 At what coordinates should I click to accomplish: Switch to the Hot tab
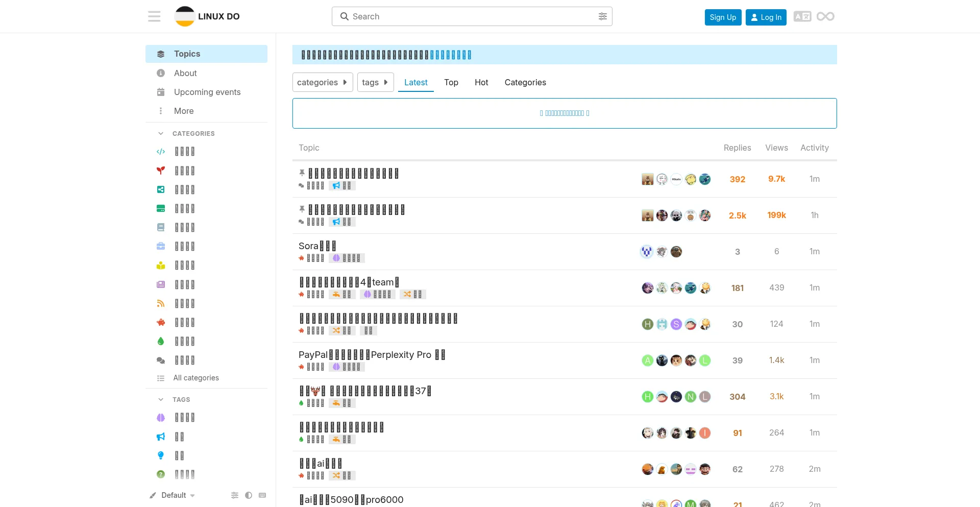481,82
